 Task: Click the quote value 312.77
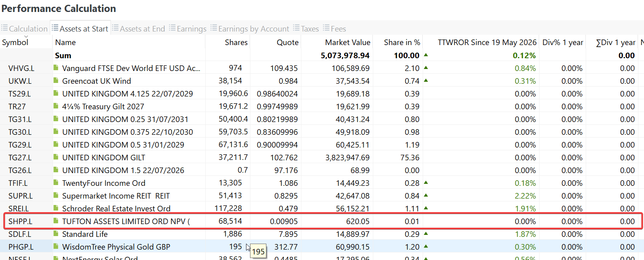286,247
